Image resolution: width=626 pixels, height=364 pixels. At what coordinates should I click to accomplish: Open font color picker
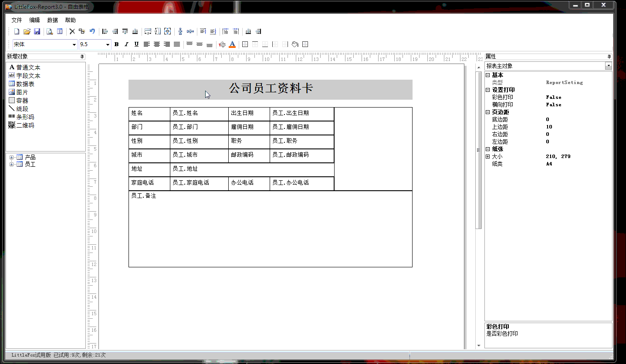pos(232,44)
